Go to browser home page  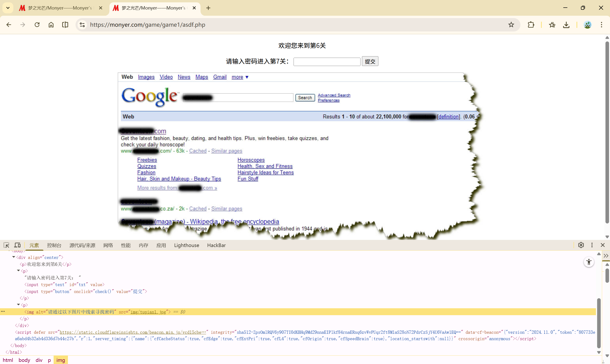coord(51,25)
